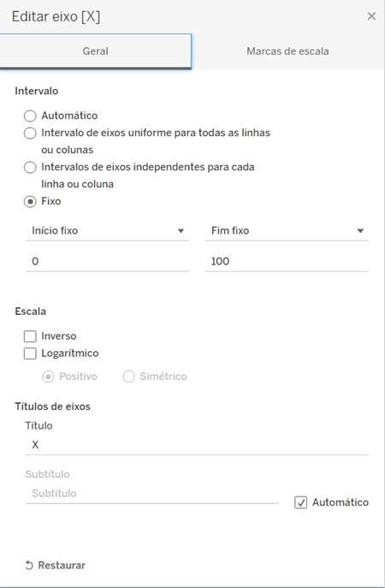This screenshot has height=588, width=385.
Task: Open the Início fixo dropdown
Action: [107, 230]
